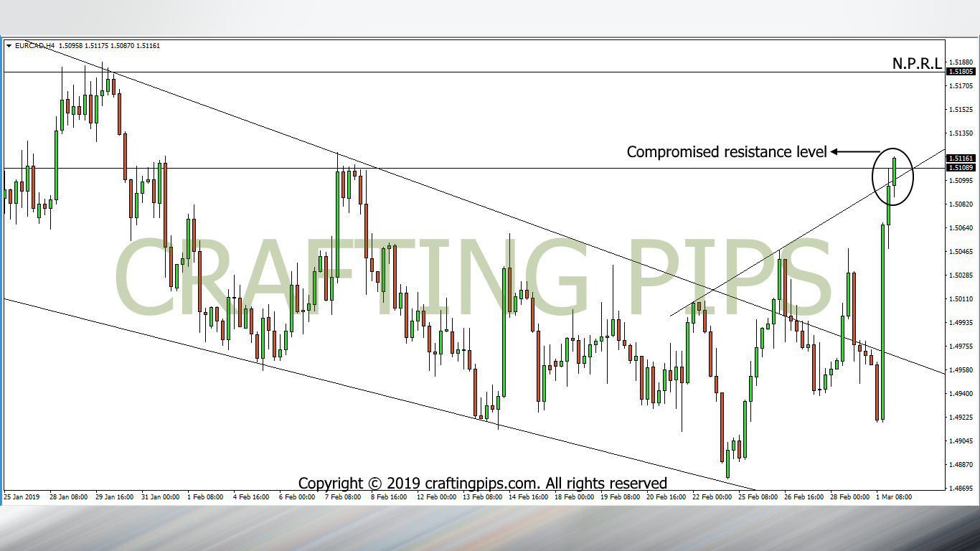Click the 1.50820 price axis label
This screenshot has height=551, width=980.
point(961,204)
